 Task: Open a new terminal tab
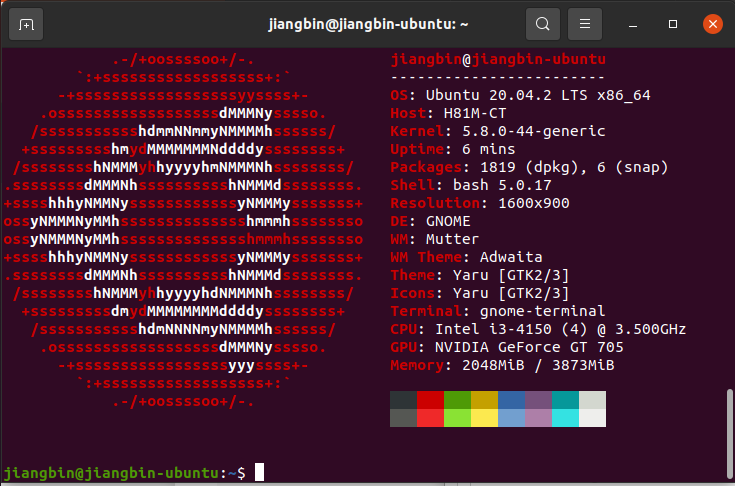tap(26, 24)
